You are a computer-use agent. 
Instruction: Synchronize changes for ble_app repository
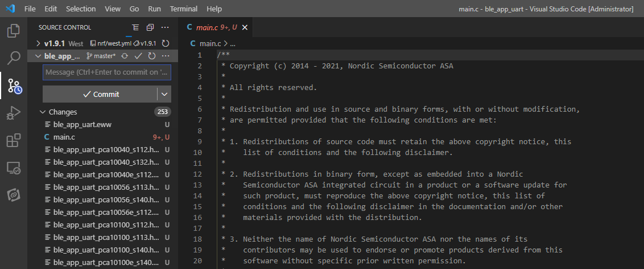click(125, 56)
